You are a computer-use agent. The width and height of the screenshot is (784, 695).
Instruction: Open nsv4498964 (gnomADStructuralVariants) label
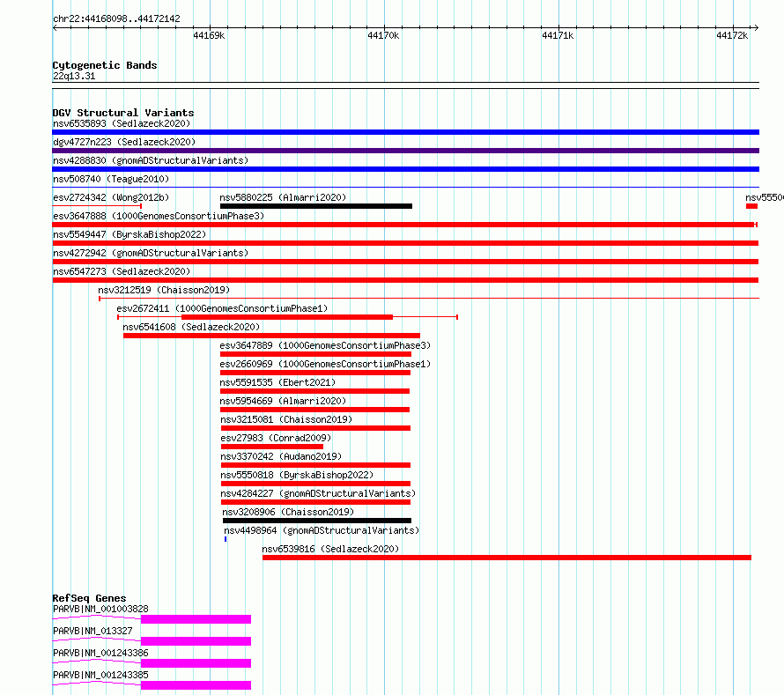322,530
